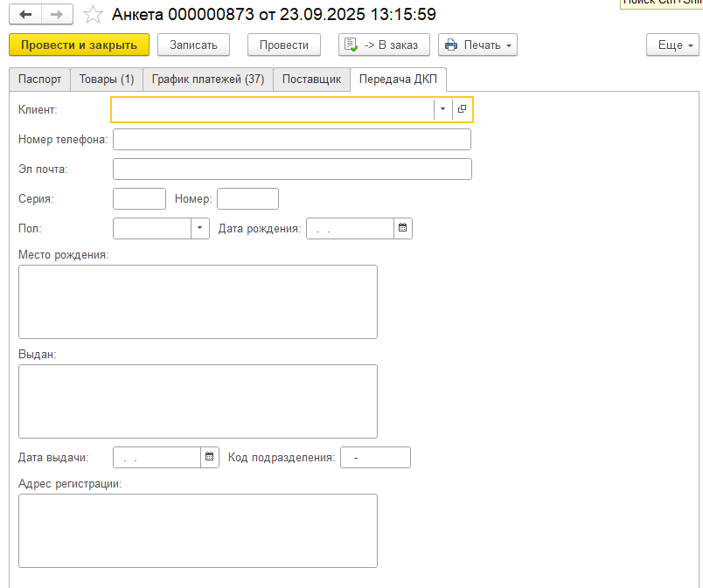Expand the Клиент dropdown list
Image resolution: width=703 pixels, height=588 pixels.
click(x=442, y=109)
